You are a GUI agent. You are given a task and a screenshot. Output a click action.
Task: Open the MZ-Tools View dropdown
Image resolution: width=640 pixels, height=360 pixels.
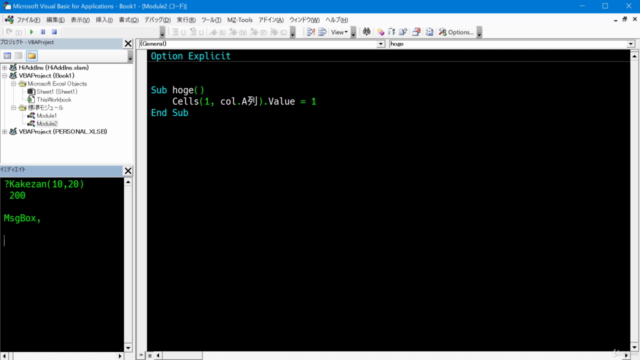click(339, 32)
